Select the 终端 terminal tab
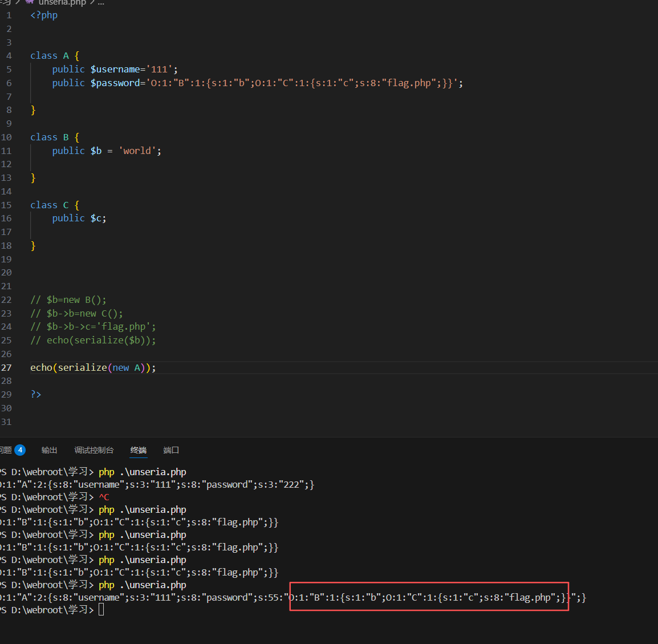The width and height of the screenshot is (658, 644). click(x=139, y=450)
